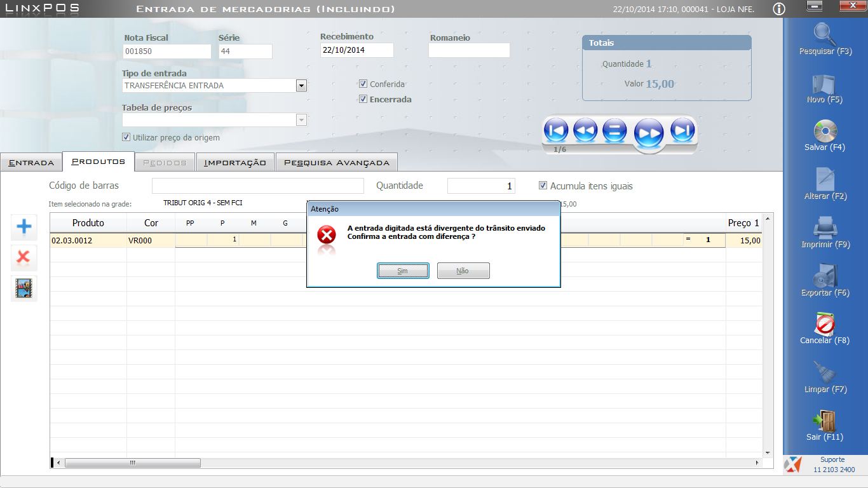Open the Tabela de preços dropdown
The width and height of the screenshot is (868, 488).
coord(301,120)
